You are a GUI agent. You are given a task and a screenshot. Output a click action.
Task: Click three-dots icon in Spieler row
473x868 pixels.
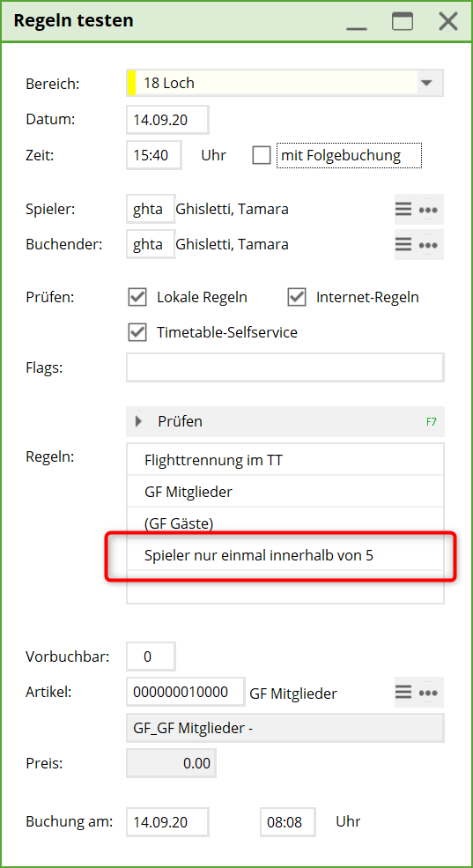click(428, 210)
